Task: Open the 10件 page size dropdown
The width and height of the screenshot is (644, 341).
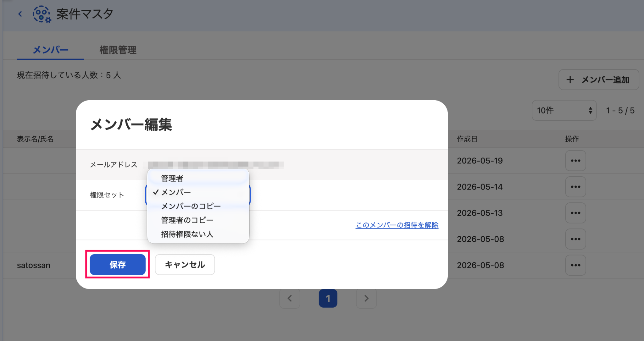Action: (564, 110)
